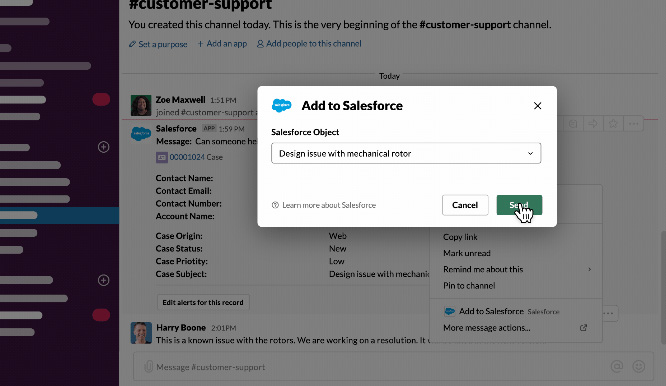This screenshot has width=666, height=386.
Task: Select the highlighted channel in sidebar
Action: [59, 215]
